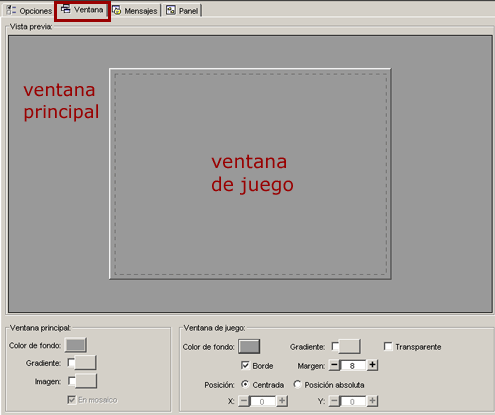The width and height of the screenshot is (495, 415).
Task: Select Centrada position radio button
Action: pos(245,384)
